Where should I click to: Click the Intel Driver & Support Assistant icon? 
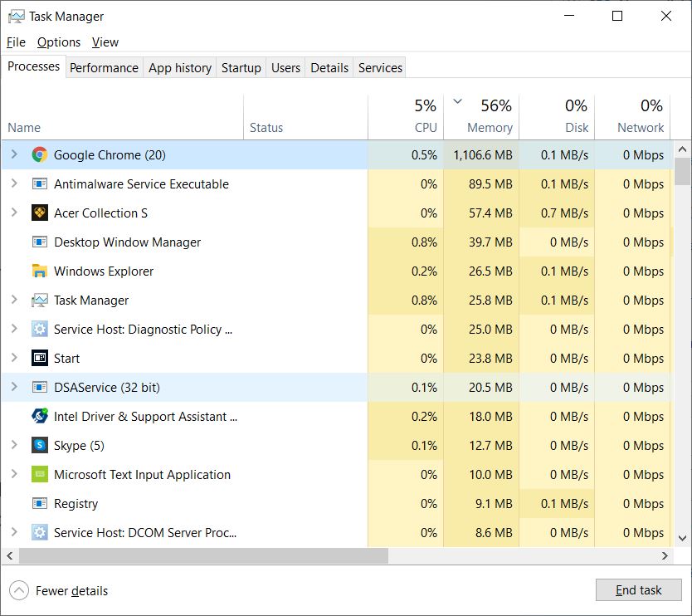pos(40,416)
